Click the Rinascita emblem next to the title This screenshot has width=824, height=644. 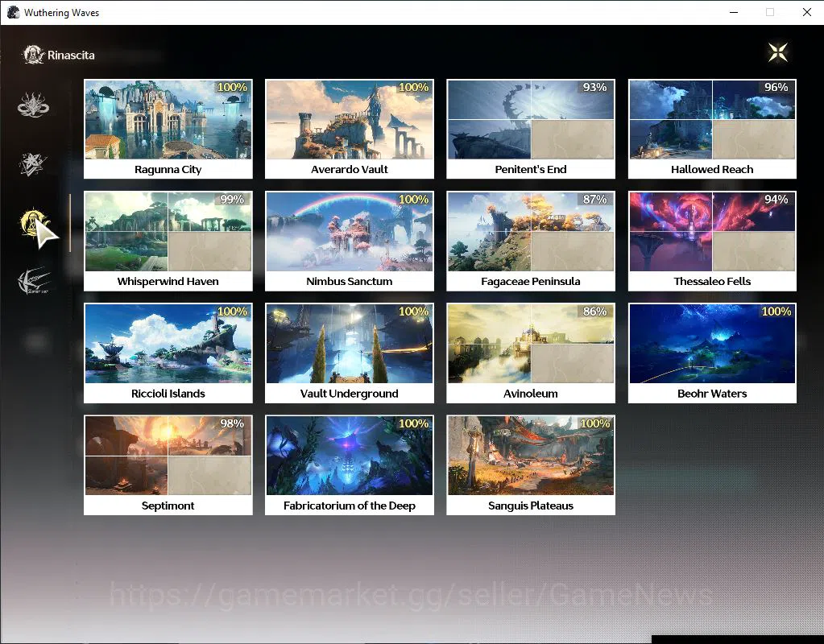[x=34, y=55]
